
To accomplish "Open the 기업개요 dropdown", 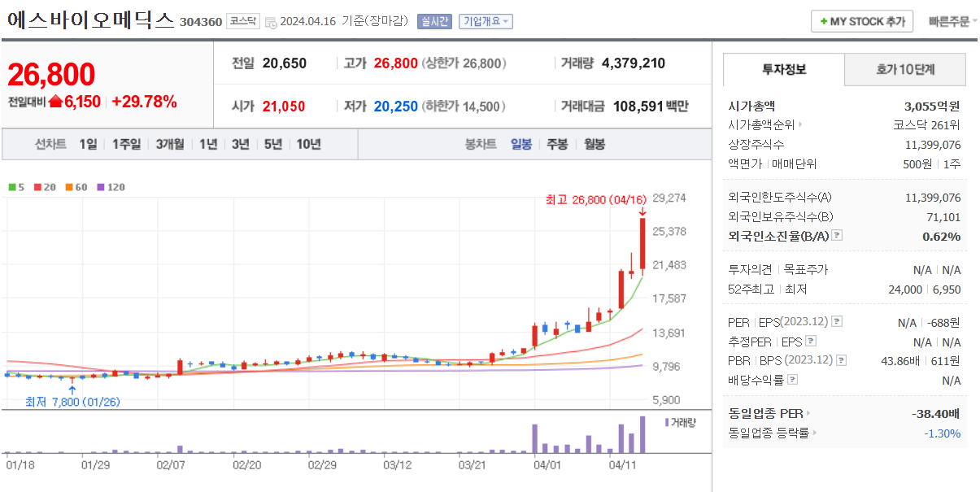I will point(486,22).
